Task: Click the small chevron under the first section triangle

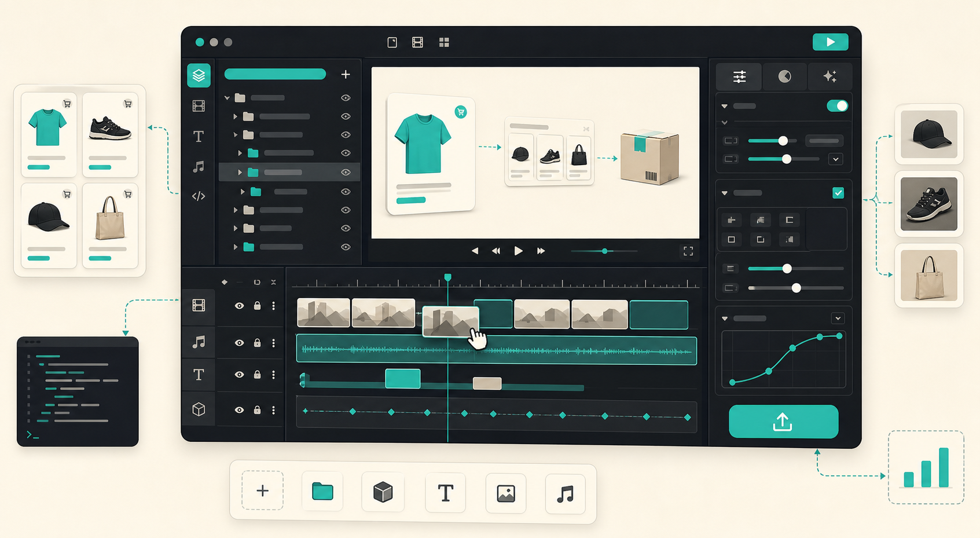Action: point(724,123)
